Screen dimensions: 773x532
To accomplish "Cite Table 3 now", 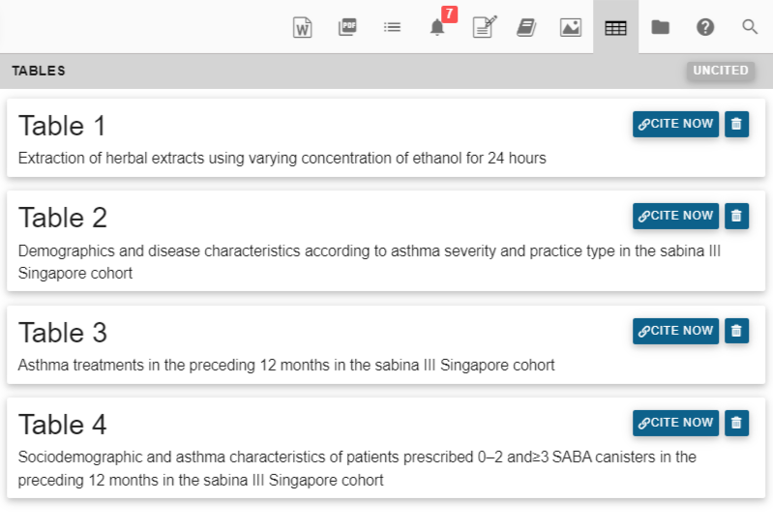I will pyautogui.click(x=675, y=331).
